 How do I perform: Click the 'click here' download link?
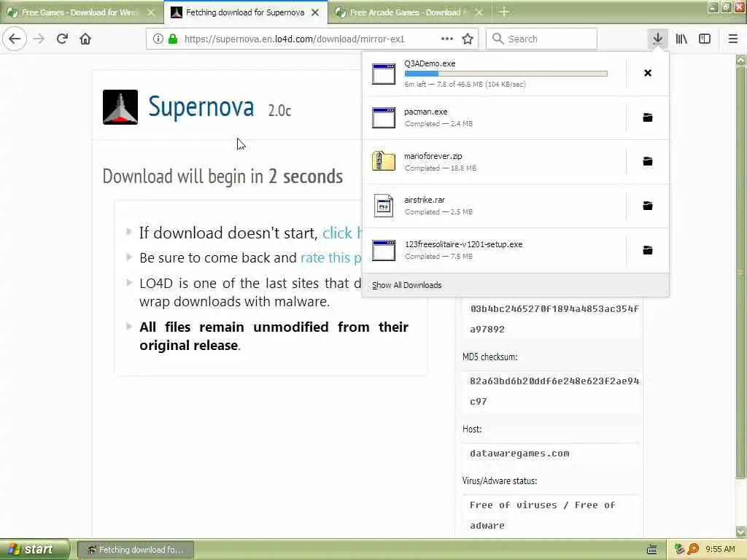tap(342, 233)
